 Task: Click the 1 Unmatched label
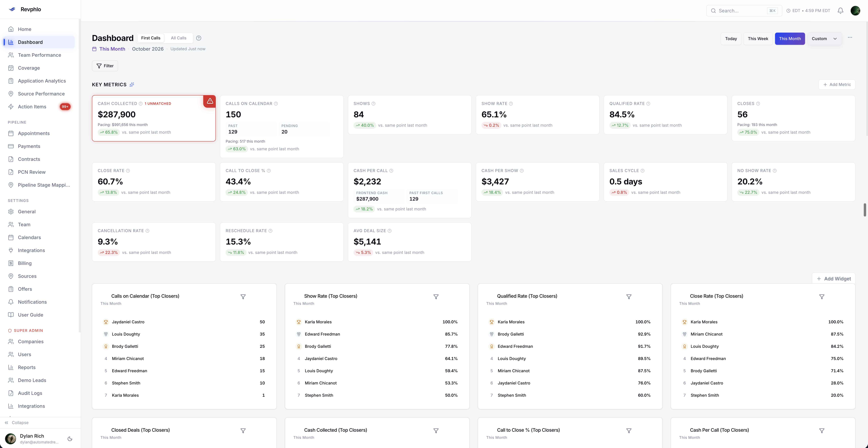pos(158,104)
